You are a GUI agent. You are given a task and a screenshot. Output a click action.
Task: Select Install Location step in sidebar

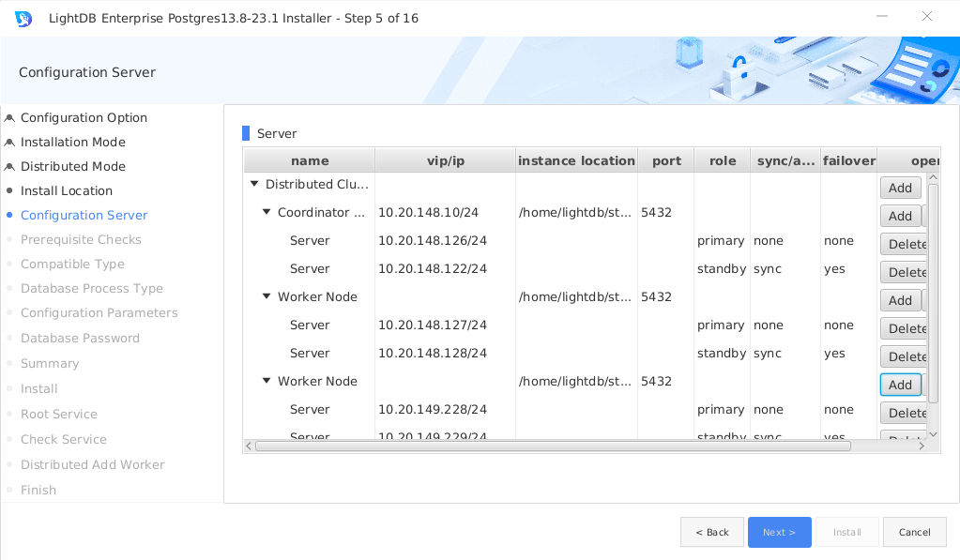pos(66,191)
